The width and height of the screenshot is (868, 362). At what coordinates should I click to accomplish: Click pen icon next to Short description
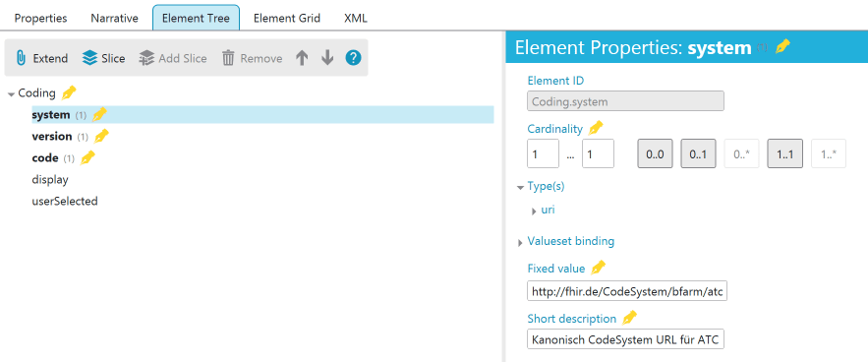point(629,318)
